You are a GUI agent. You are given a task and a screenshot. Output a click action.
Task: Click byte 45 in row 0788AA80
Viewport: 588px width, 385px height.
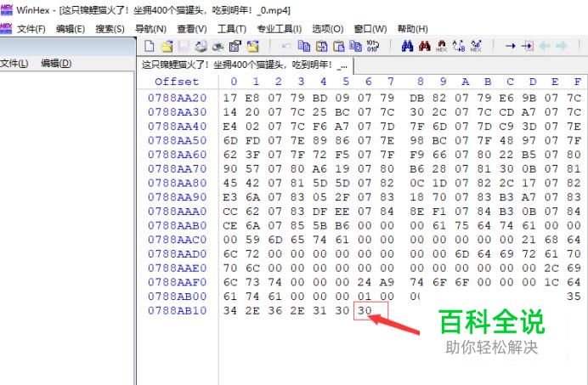point(230,183)
